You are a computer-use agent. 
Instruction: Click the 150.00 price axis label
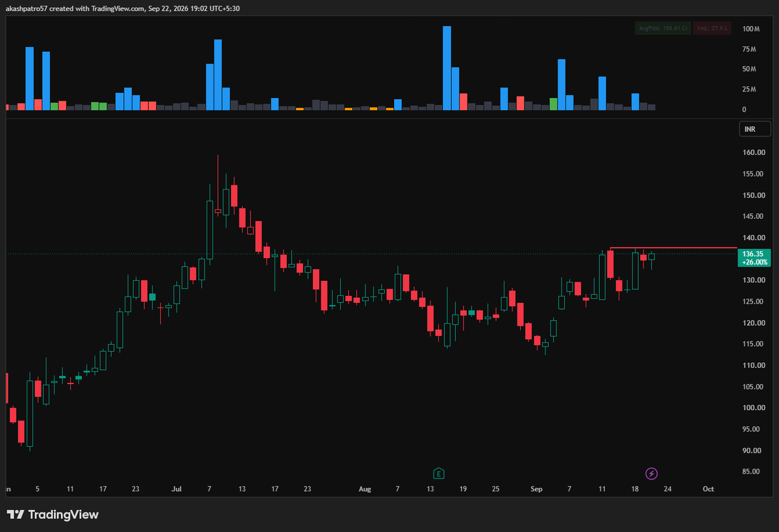click(753, 195)
